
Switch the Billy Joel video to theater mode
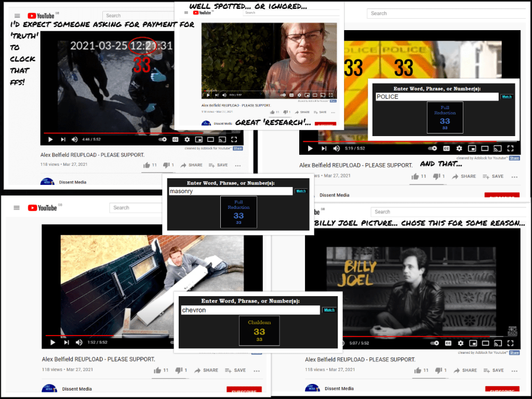coord(486,343)
